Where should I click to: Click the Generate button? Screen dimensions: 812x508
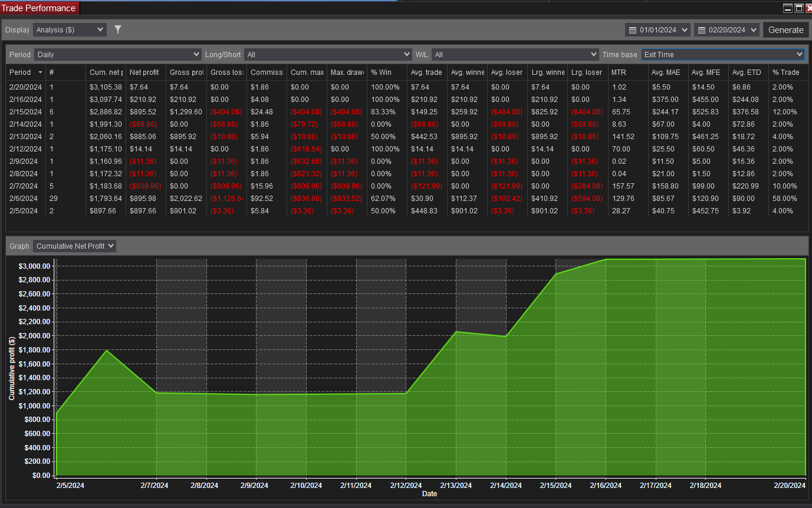click(x=786, y=30)
